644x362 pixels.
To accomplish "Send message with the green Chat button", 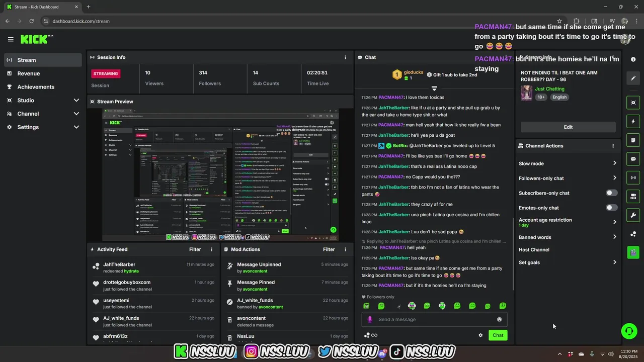I will pos(498,335).
